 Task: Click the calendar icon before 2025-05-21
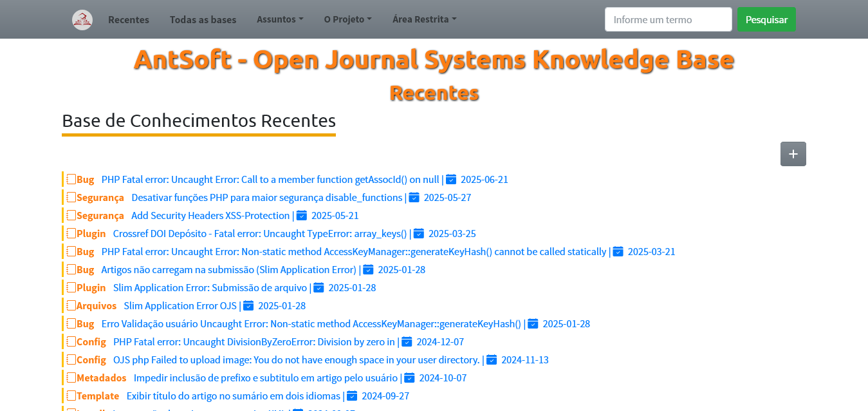(x=302, y=215)
